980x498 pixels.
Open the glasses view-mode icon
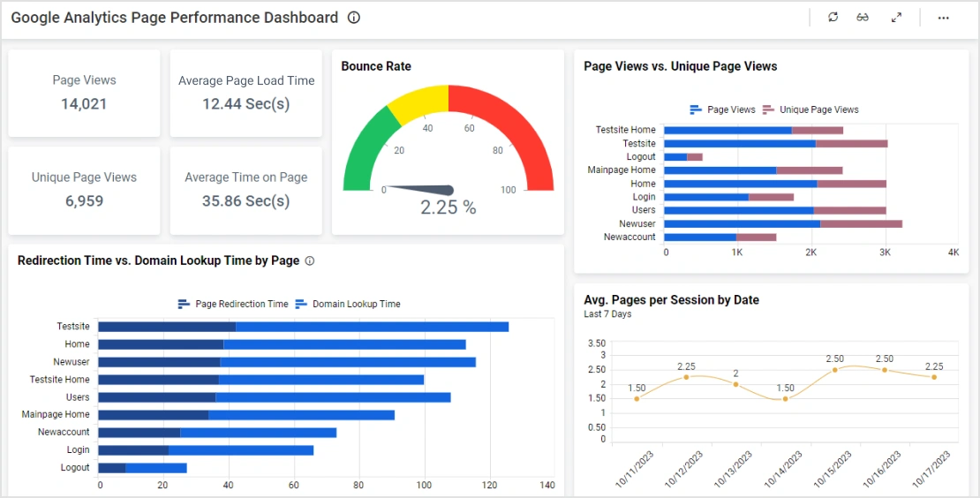click(863, 18)
